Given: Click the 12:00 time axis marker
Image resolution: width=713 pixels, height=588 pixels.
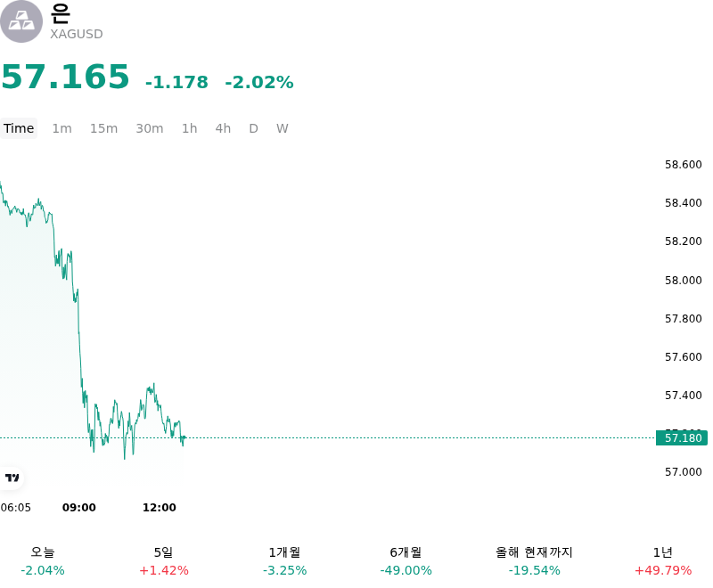Looking at the screenshot, I should point(160,507).
